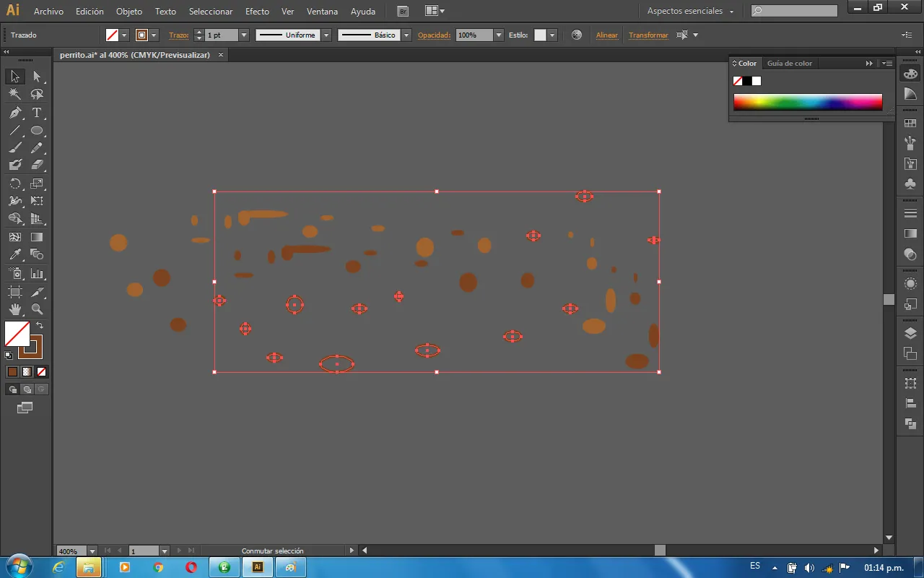Select the Zoom tool

pos(37,309)
